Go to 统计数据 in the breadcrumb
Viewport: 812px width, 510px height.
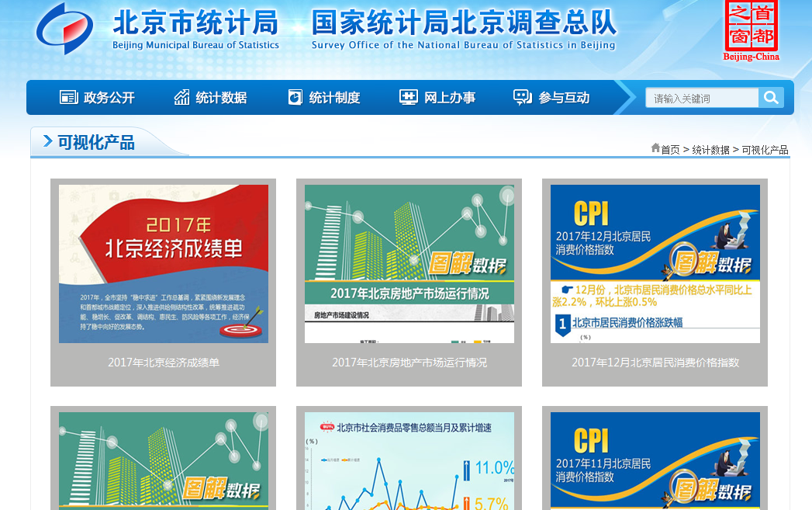click(710, 150)
